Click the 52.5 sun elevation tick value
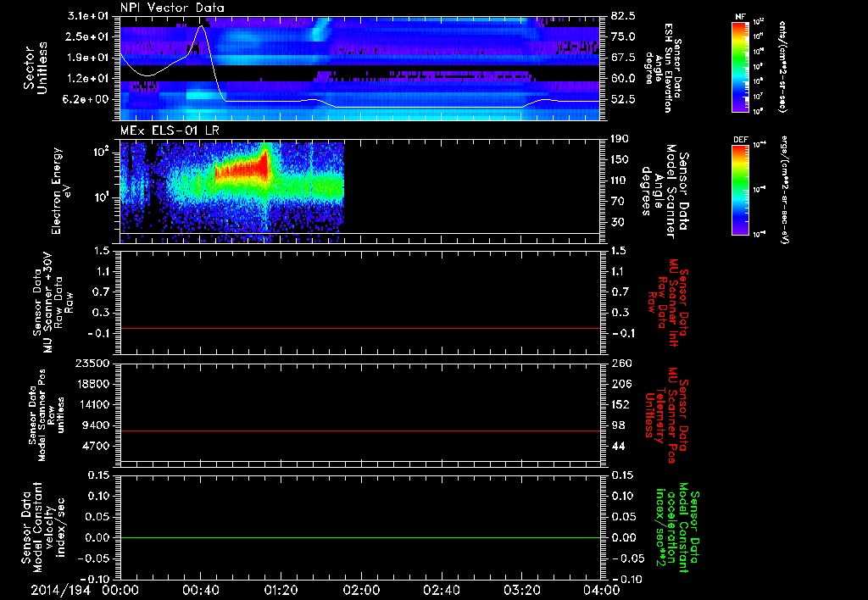 tap(623, 99)
